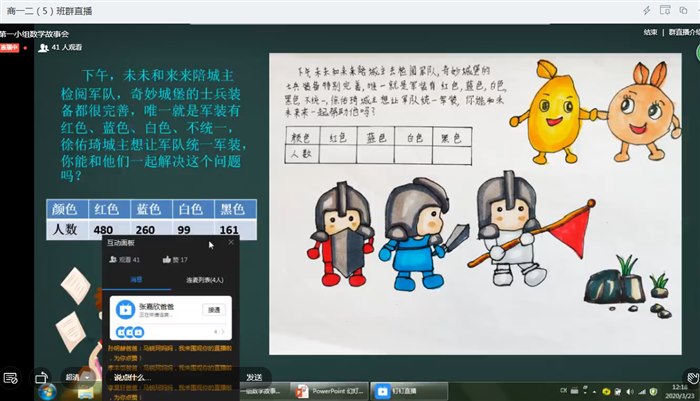Screen dimensions: 700x401
Task: Select 钉钉直播 taskbar button
Action: (x=395, y=391)
